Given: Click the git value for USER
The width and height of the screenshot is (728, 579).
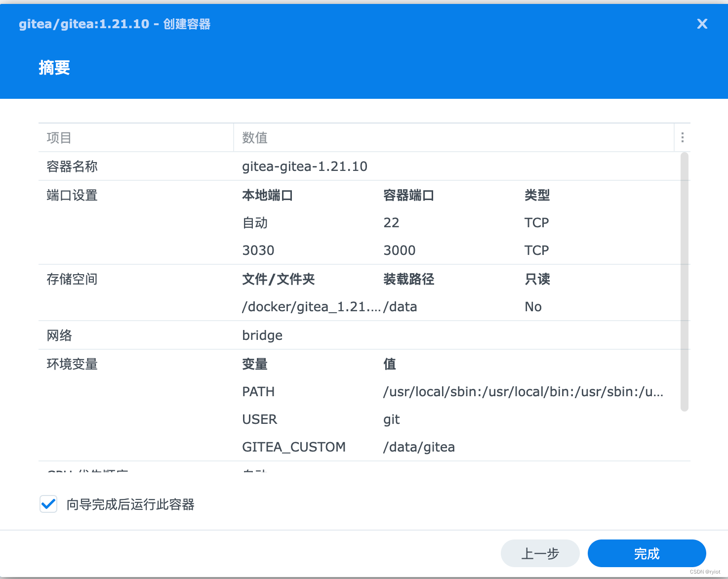Looking at the screenshot, I should 392,419.
